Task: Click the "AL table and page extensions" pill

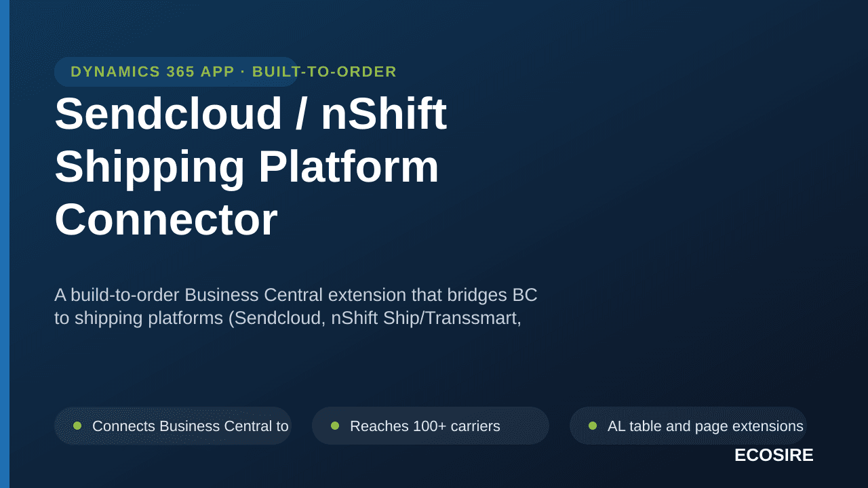Action: point(688,426)
